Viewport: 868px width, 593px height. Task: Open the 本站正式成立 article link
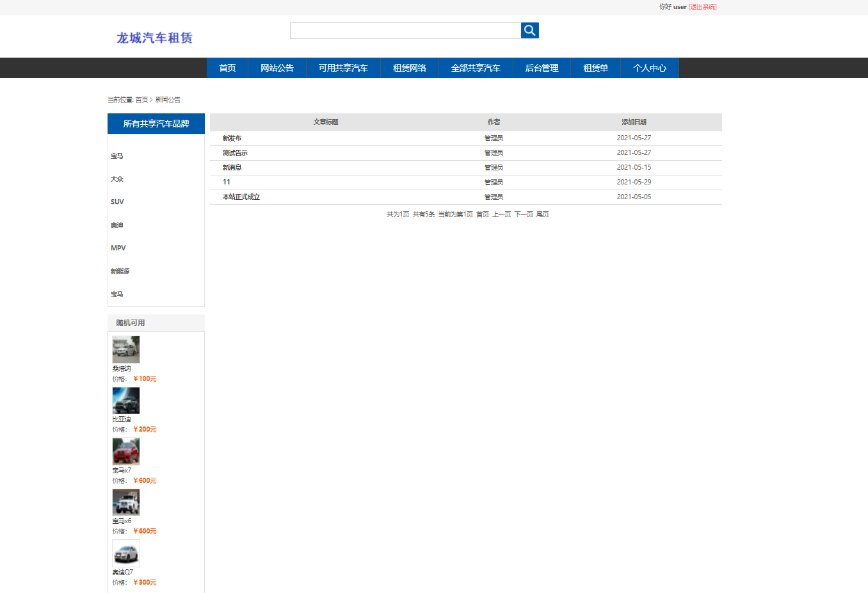(241, 197)
